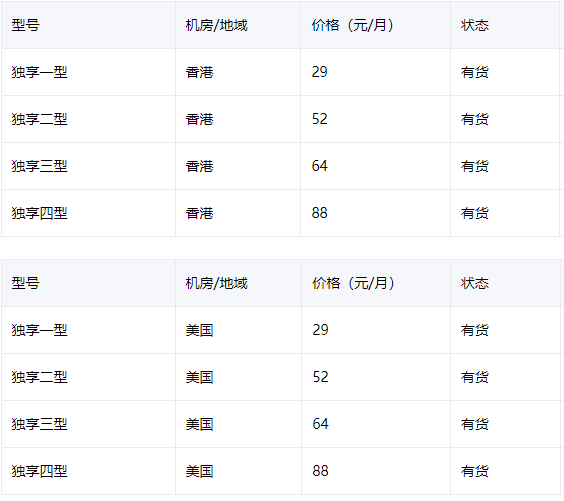Click 状态 header of the 美国 table
The image size is (564, 501).
click(x=474, y=283)
